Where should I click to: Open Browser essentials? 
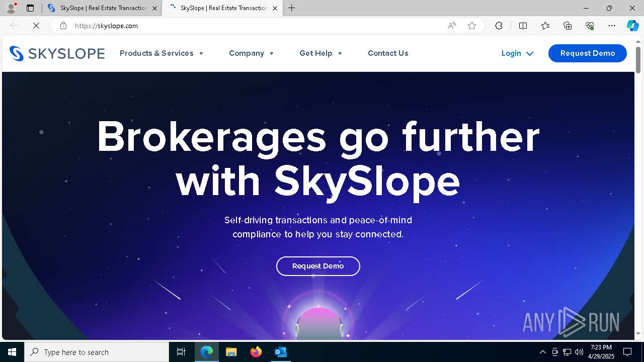tap(590, 26)
